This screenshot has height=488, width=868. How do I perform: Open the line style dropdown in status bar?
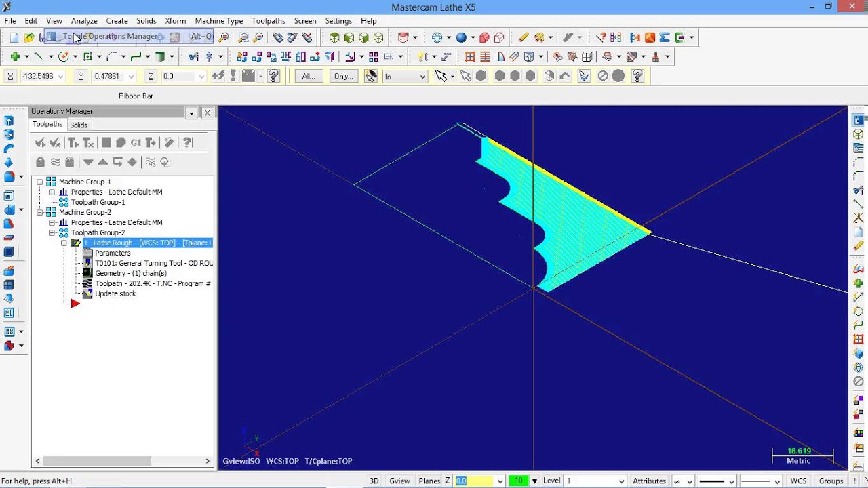coord(730,481)
